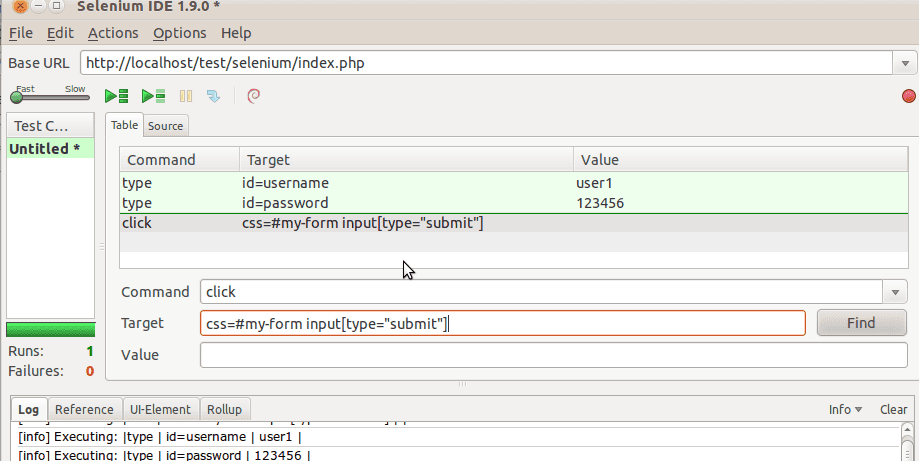Screen dimensions: 919x461
Task: Open the Info log level dropdown
Action: [x=845, y=409]
